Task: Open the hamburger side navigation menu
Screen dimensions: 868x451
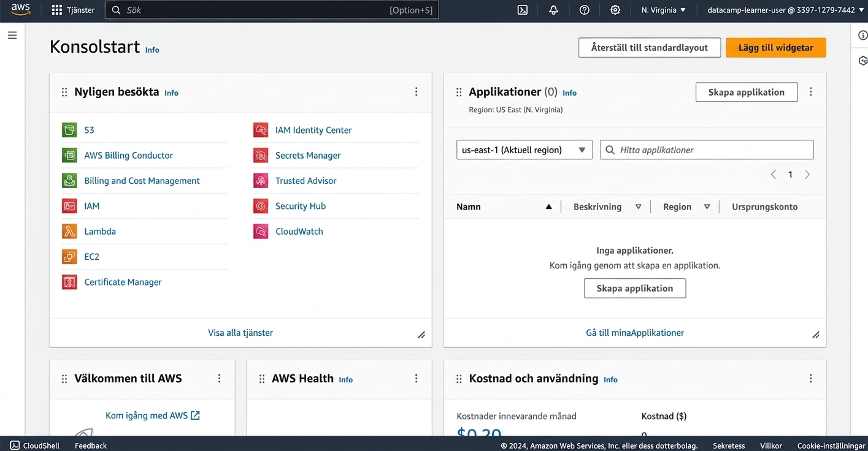Action: pyautogui.click(x=12, y=36)
